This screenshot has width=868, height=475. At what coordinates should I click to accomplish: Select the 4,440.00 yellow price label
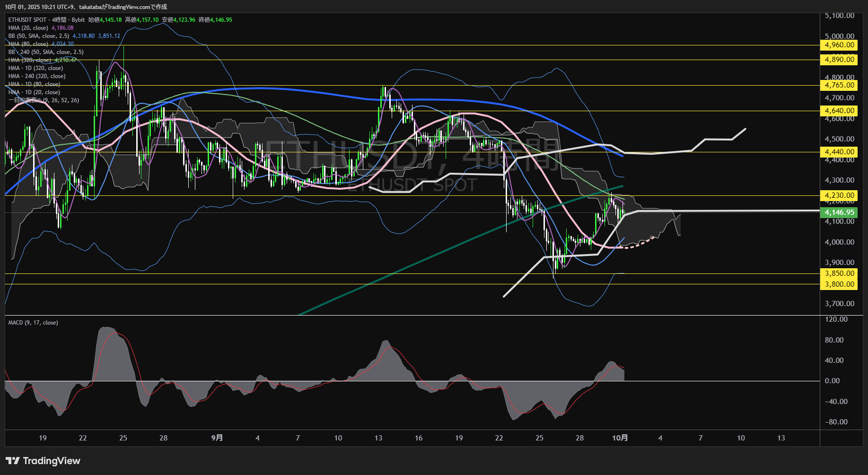839,152
